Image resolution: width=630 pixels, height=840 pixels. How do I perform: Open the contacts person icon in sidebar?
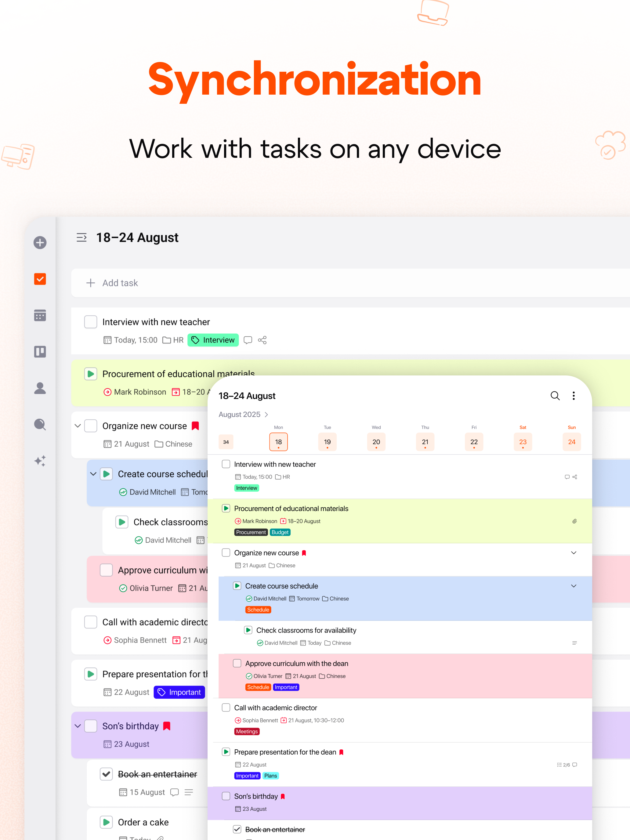[x=40, y=388]
